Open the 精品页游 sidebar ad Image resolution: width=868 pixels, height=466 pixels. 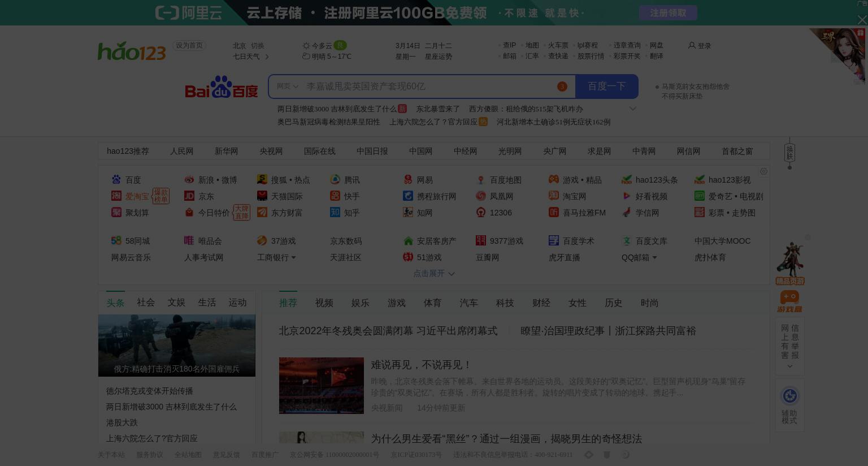(x=789, y=263)
